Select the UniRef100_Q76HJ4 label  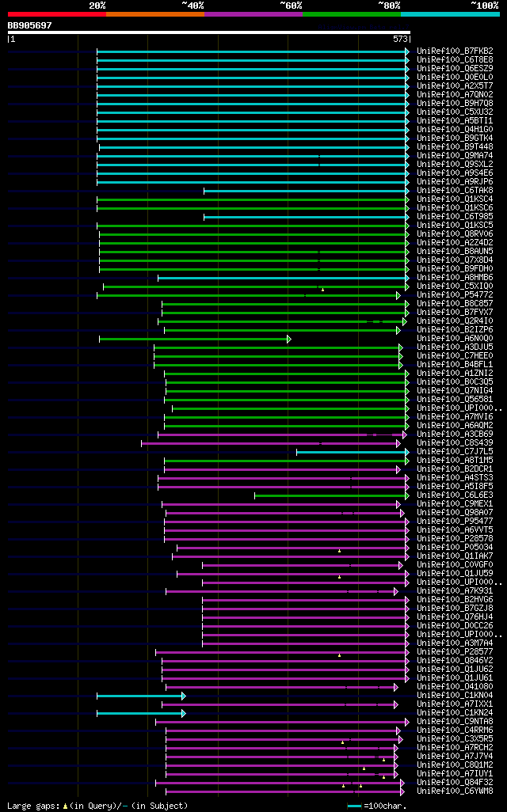(456, 617)
